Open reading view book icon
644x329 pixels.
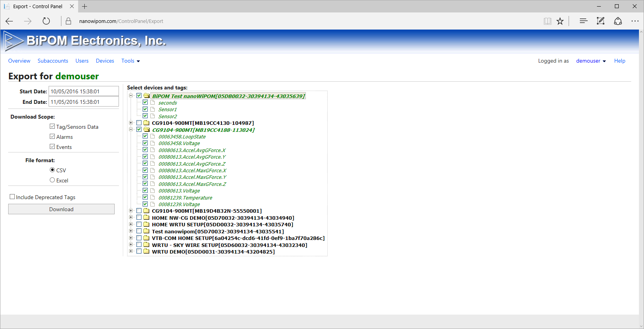point(547,21)
